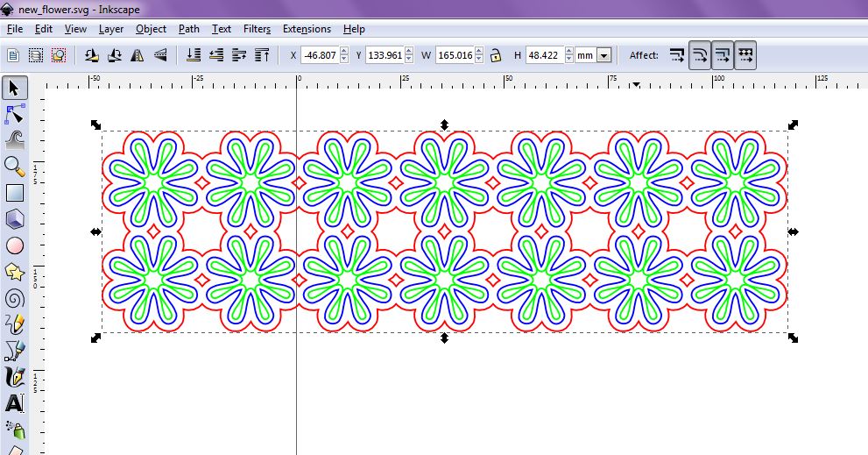868x455 pixels.
Task: Toggle Affect: move patterns with objects
Action: click(x=745, y=55)
